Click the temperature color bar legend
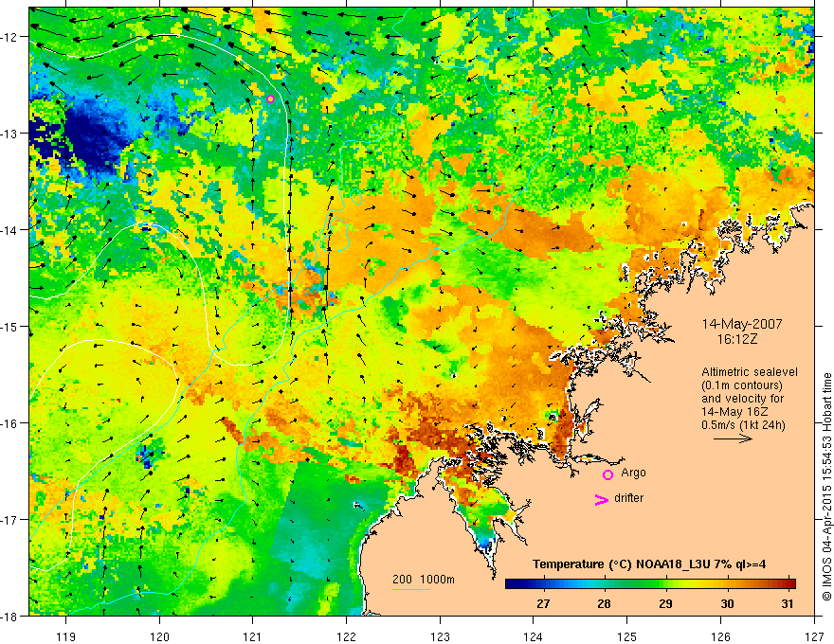Image resolution: width=834 pixels, height=644 pixels. coord(650,584)
